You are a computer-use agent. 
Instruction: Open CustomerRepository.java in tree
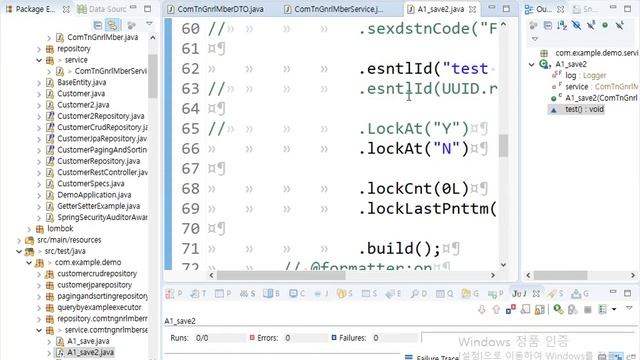point(98,161)
